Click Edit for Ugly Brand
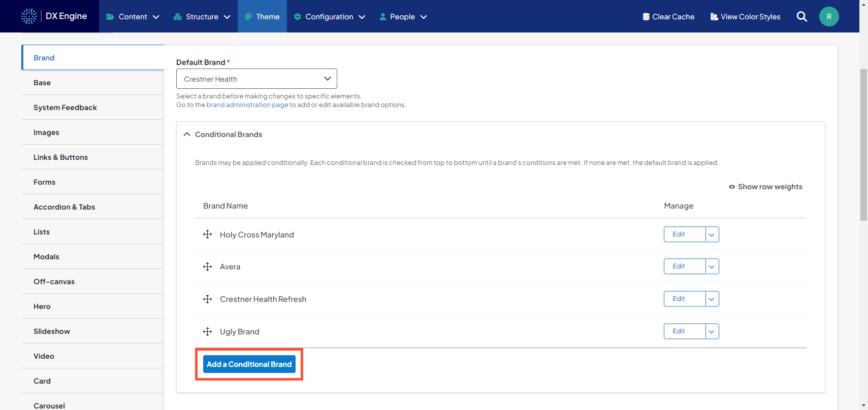This screenshot has width=868, height=410. (684, 331)
